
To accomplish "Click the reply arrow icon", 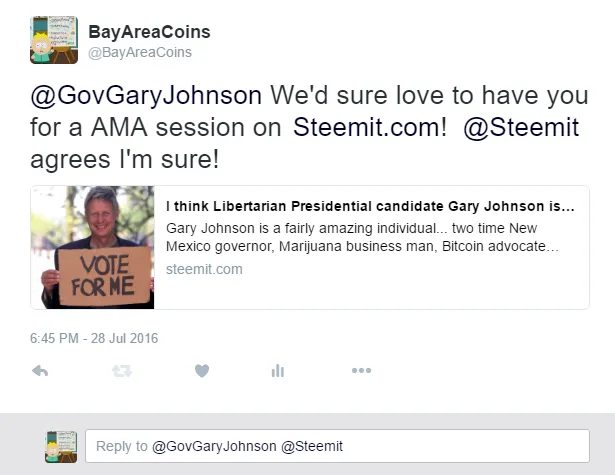I will [40, 371].
